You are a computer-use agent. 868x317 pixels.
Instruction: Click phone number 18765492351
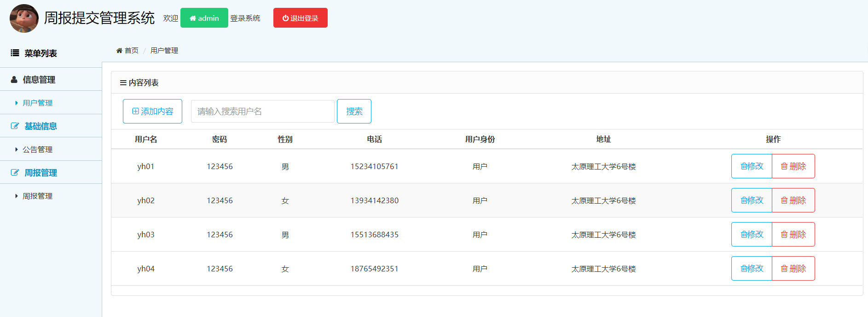[375, 269]
